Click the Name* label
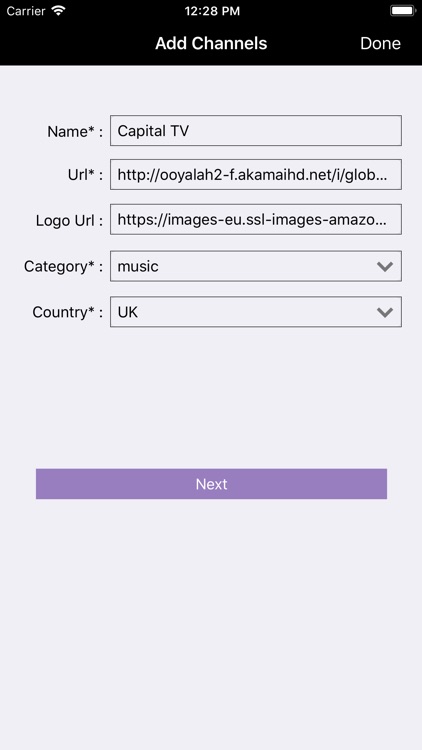The height and width of the screenshot is (750, 422). 75,131
